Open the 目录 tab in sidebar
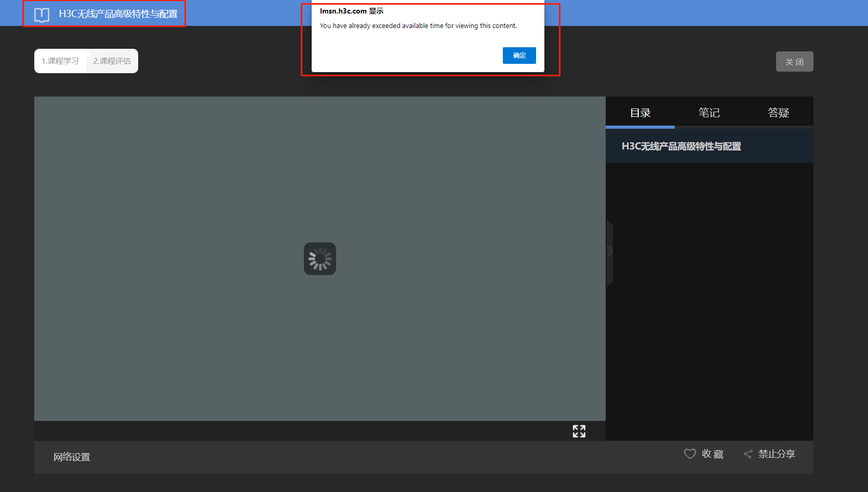The height and width of the screenshot is (492, 868). 640,113
